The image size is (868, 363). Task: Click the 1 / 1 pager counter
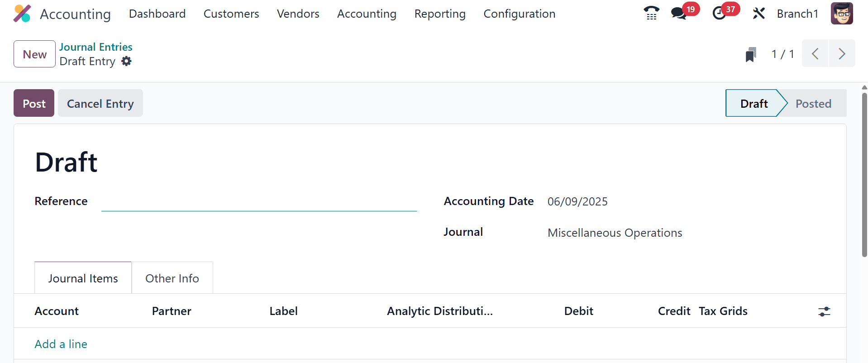tap(782, 54)
